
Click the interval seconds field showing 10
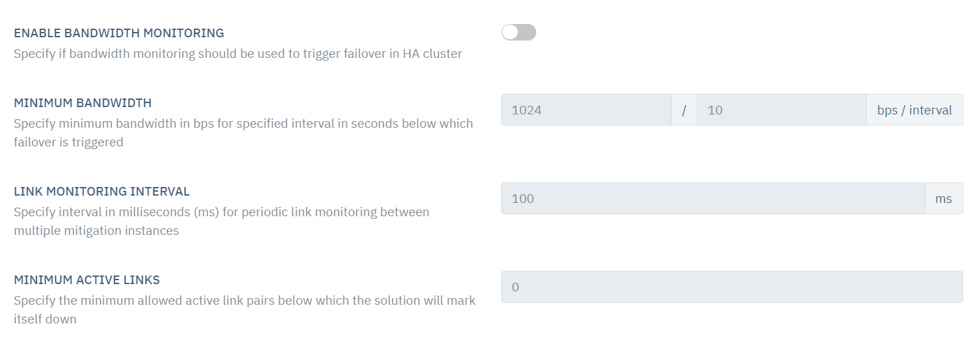coord(781,110)
